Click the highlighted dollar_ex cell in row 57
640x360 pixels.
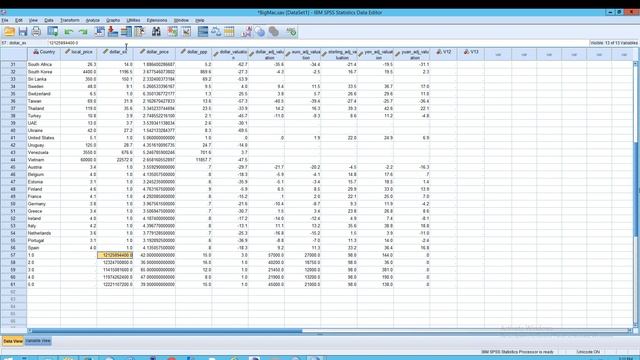pyautogui.click(x=115, y=255)
